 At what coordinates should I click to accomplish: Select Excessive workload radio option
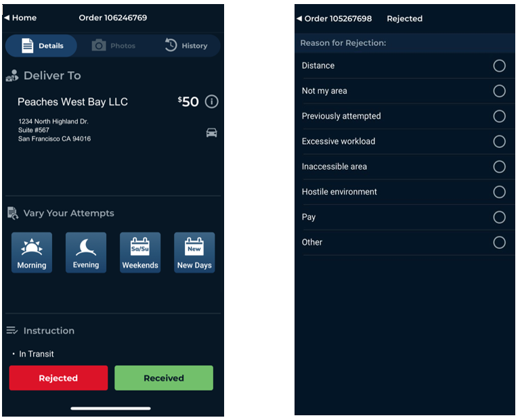point(499,141)
